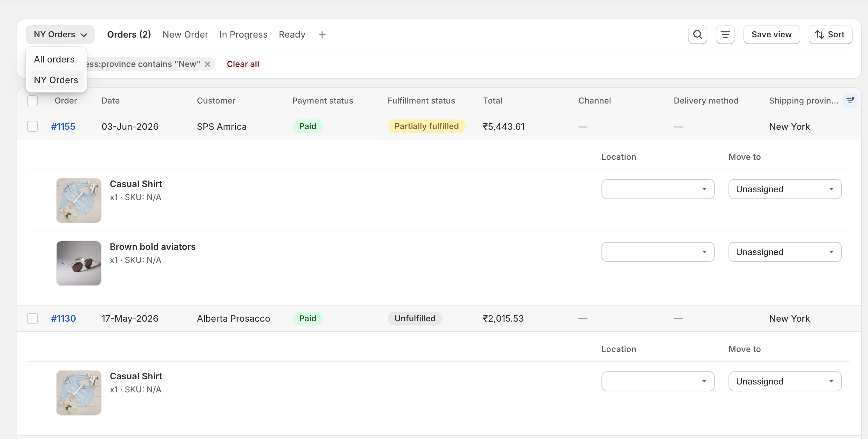Click Casual Shirt thumbnail in order #1155
The image size is (868, 439).
pos(79,201)
